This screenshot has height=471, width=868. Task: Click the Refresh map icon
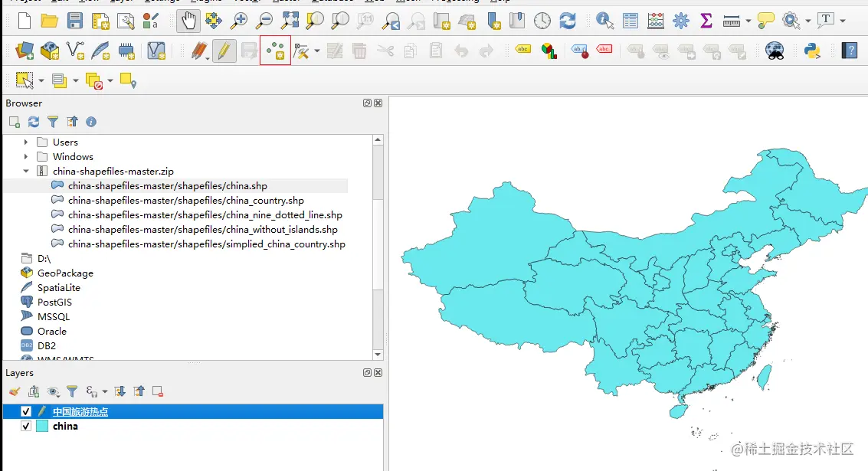click(568, 21)
